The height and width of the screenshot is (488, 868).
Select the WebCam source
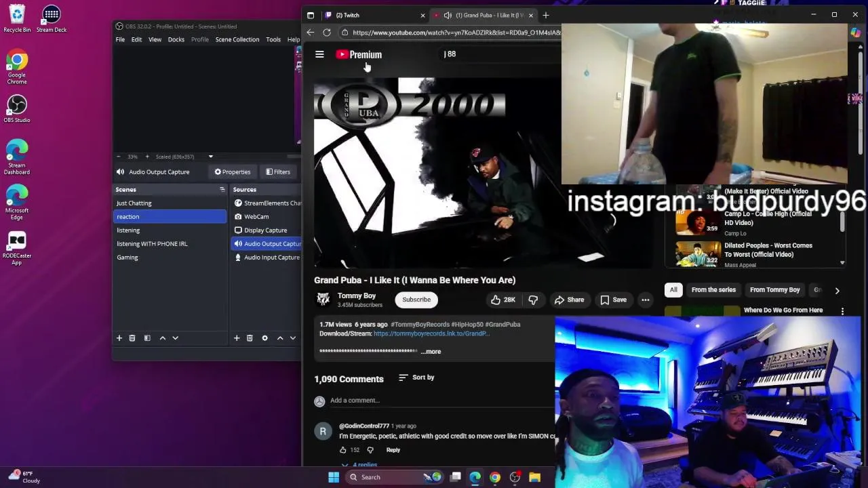[x=266, y=217]
